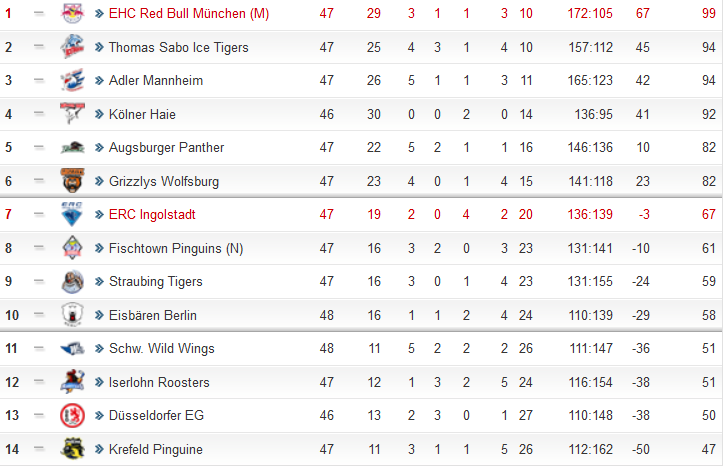Screen dimensions: 723x466
Task: Click the EHC Red Bull München team logo
Action: [x=72, y=13]
